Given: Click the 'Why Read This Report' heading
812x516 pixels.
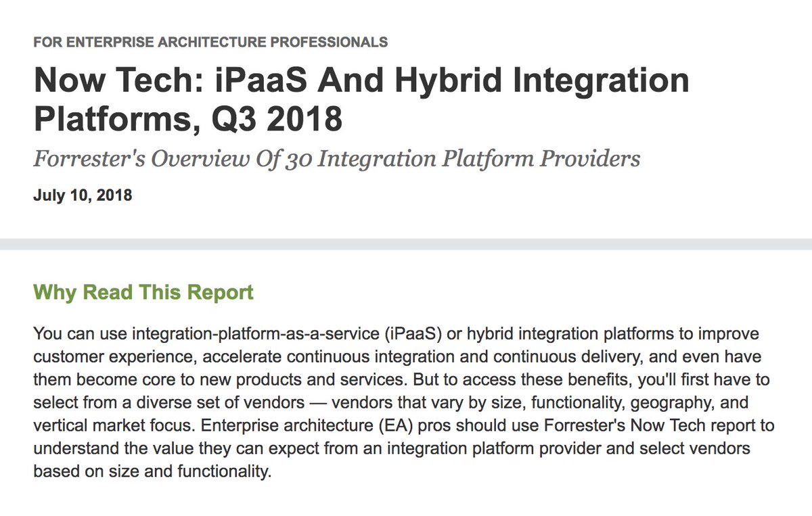Looking at the screenshot, I should (143, 293).
